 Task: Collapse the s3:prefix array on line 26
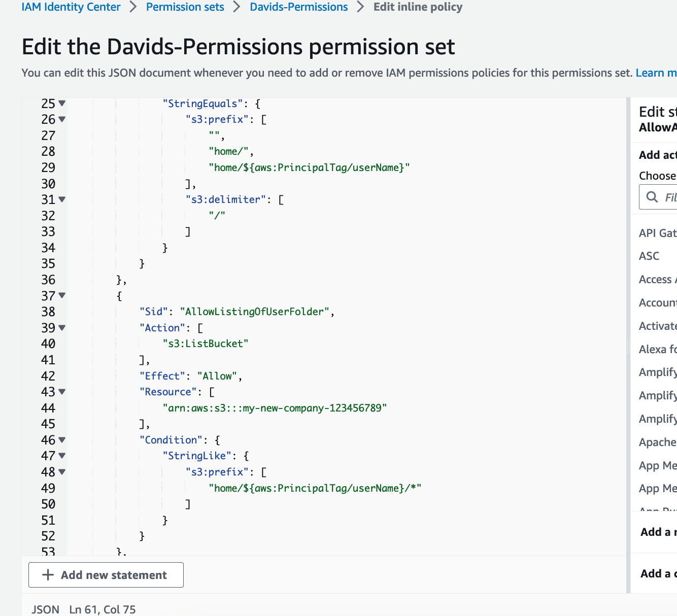(62, 119)
